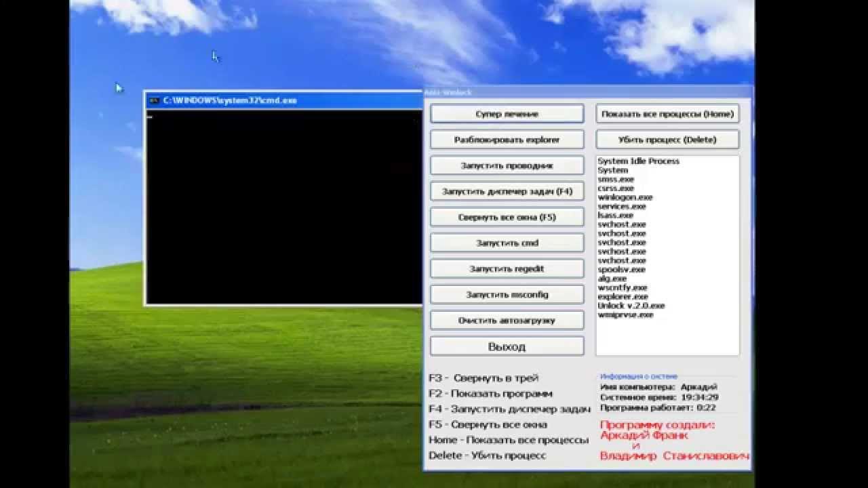
Task: Select lsass.exe in process list
Action: [x=615, y=215]
